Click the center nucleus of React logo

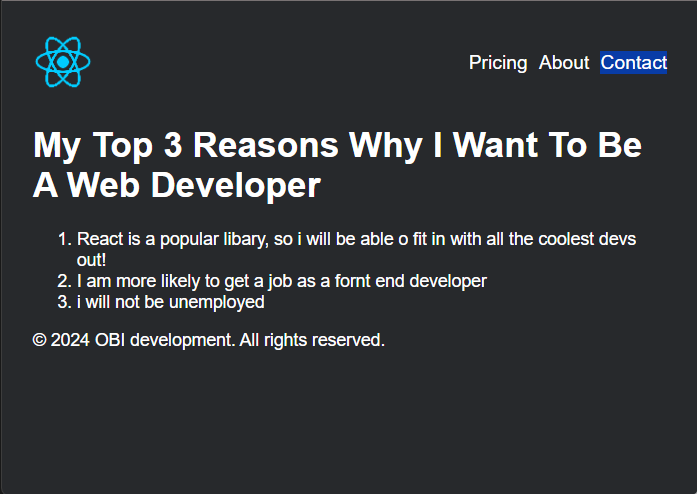(63, 62)
